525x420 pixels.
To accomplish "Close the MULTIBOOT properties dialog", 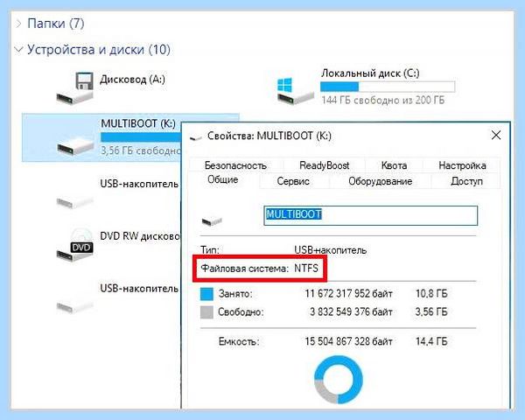I will click(496, 136).
